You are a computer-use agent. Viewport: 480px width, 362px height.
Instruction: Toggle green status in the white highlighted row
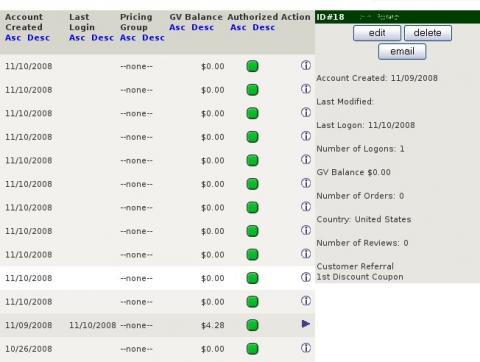(x=252, y=278)
